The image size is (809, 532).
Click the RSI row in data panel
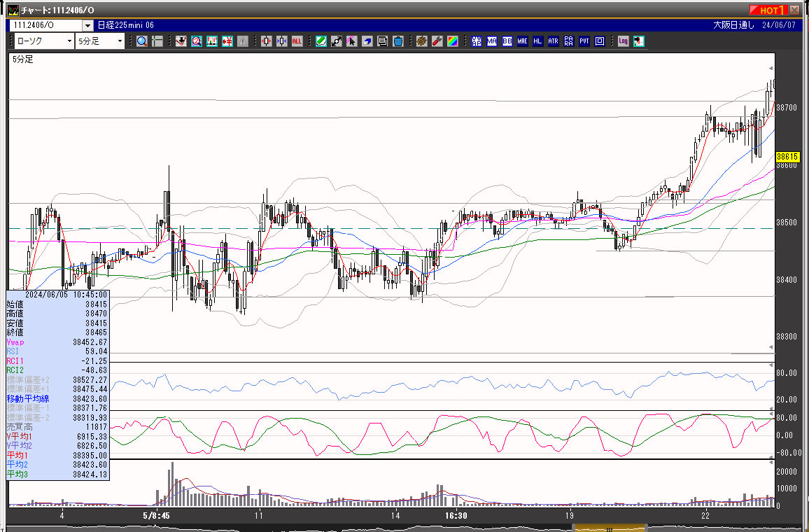click(x=57, y=351)
